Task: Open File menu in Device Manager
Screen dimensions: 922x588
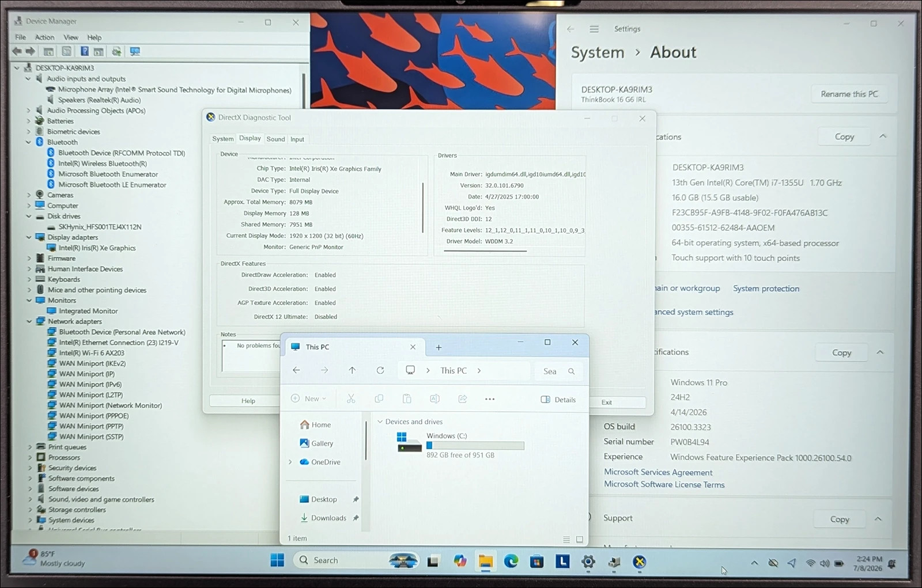Action: [x=21, y=37]
